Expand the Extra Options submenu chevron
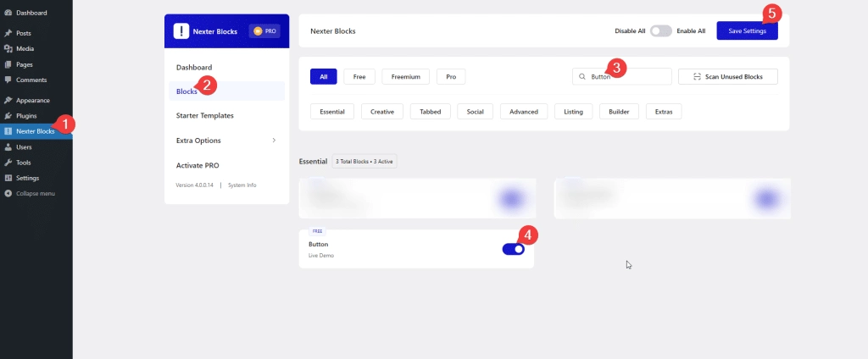 tap(274, 141)
